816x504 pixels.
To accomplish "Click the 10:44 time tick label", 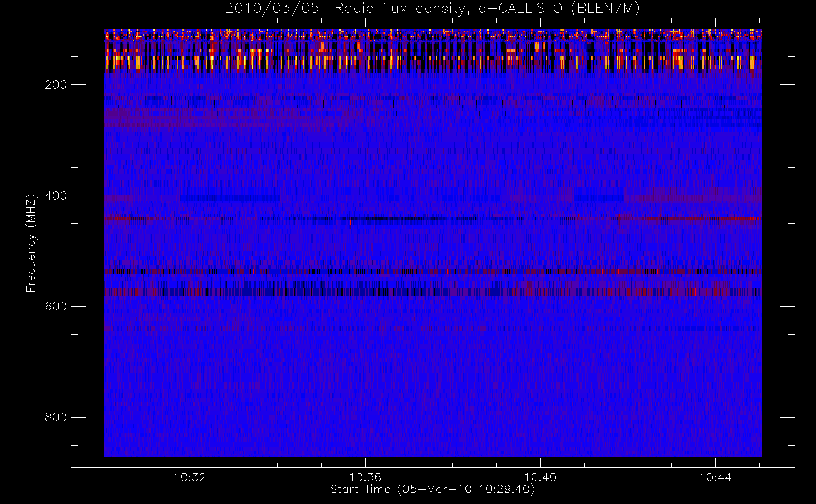I will pos(715,477).
